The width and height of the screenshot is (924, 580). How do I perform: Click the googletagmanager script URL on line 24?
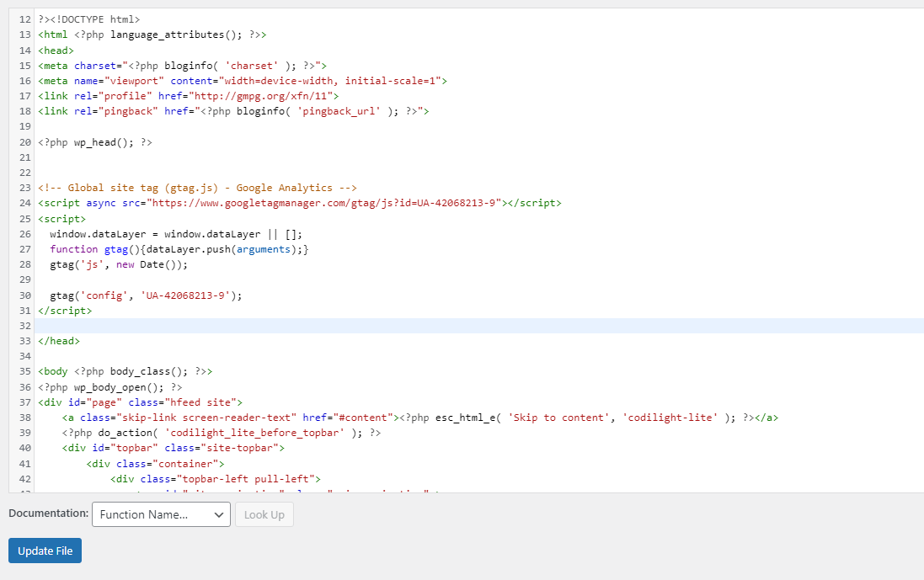pos(323,203)
